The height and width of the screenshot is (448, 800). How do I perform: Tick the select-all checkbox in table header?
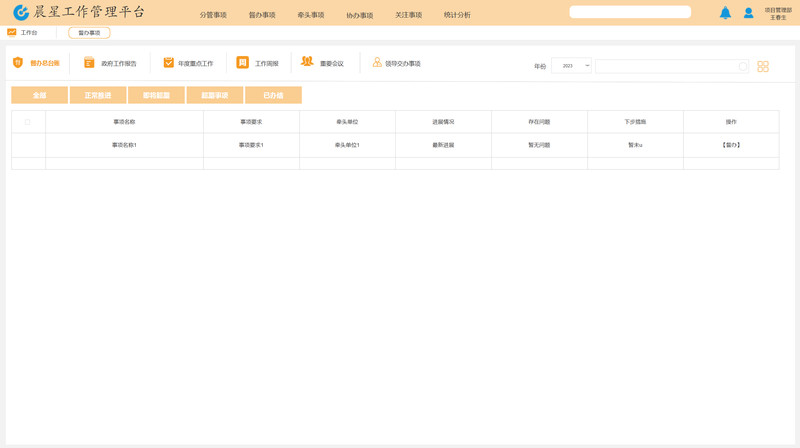tap(28, 122)
